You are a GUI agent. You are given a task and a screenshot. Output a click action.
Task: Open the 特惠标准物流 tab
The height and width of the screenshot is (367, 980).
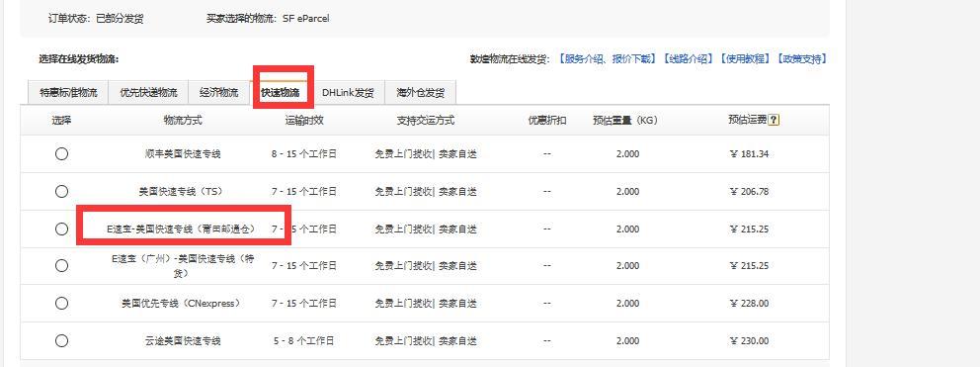pos(69,93)
